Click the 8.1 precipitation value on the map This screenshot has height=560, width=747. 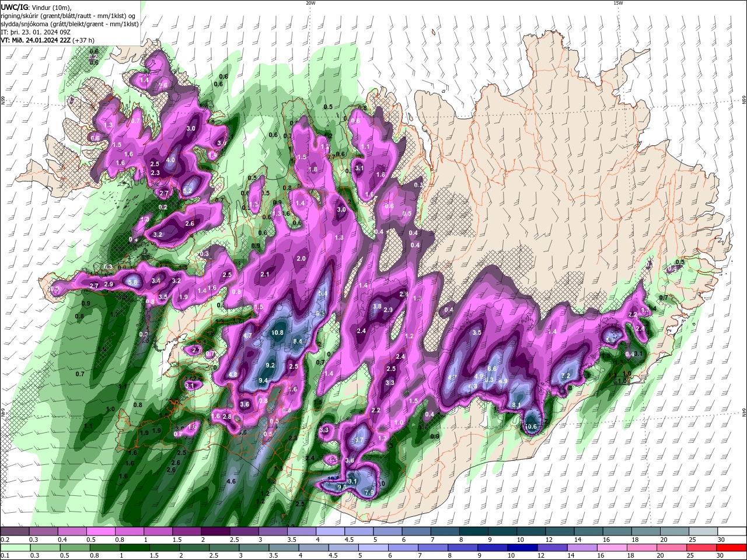click(x=516, y=405)
